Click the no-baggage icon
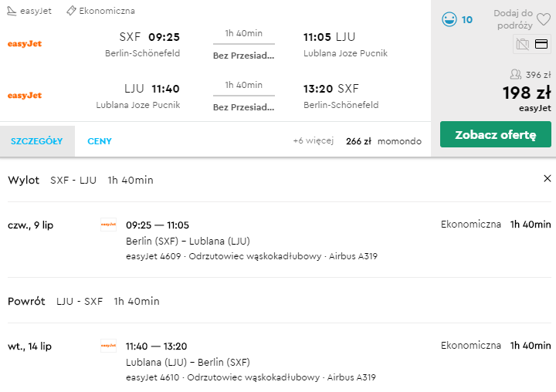The height and width of the screenshot is (392, 556). pos(522,44)
